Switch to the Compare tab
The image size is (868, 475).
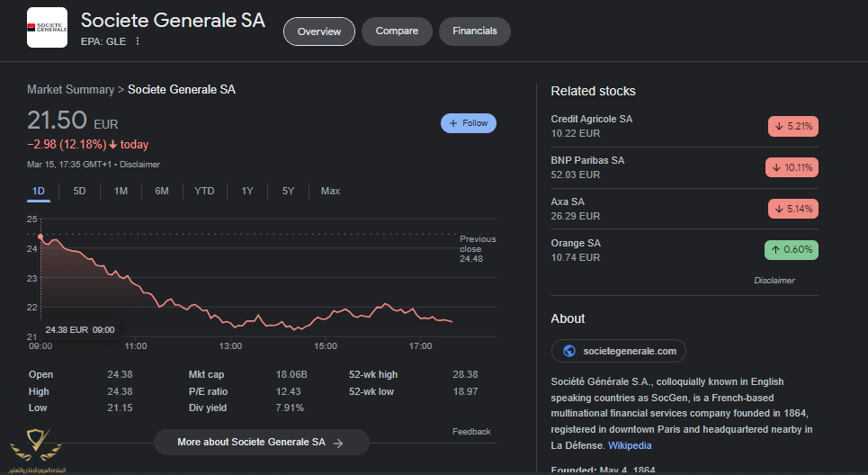click(x=397, y=31)
